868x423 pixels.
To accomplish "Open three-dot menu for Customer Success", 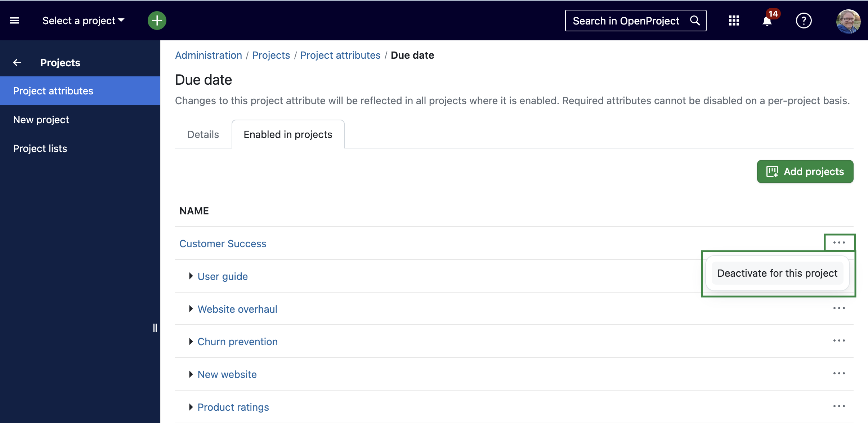I will tap(839, 242).
